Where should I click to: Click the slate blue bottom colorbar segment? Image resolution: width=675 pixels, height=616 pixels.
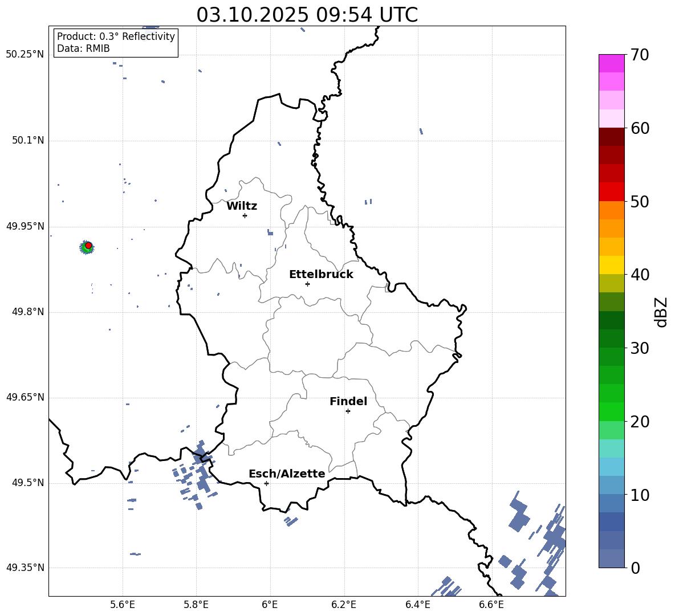[612, 558]
